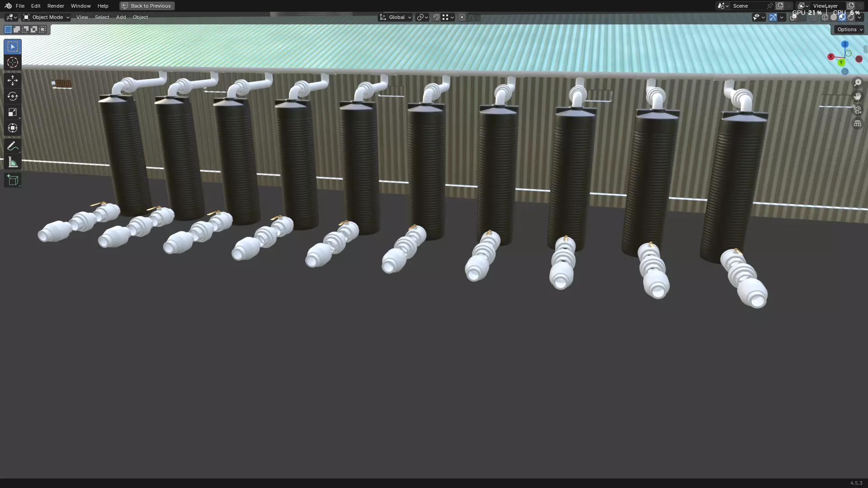Open the Object Mode dropdown
The width and height of the screenshot is (868, 488).
pyautogui.click(x=46, y=17)
